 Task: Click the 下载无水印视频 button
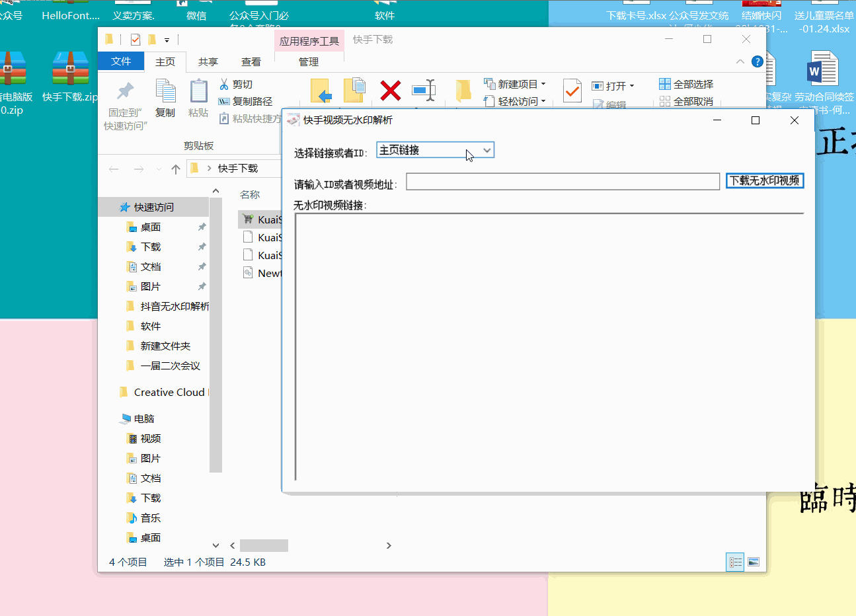[x=765, y=180]
